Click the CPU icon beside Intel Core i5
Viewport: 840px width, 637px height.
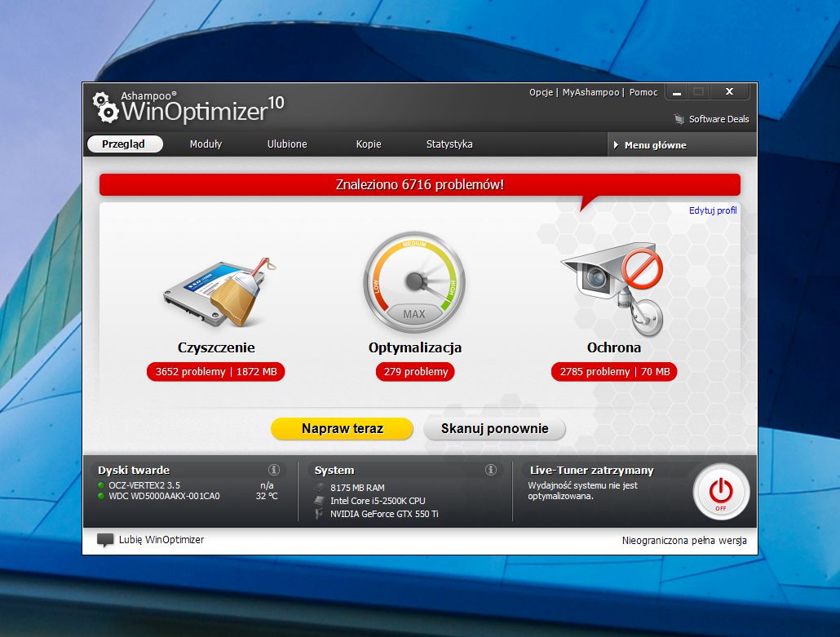pyautogui.click(x=320, y=501)
